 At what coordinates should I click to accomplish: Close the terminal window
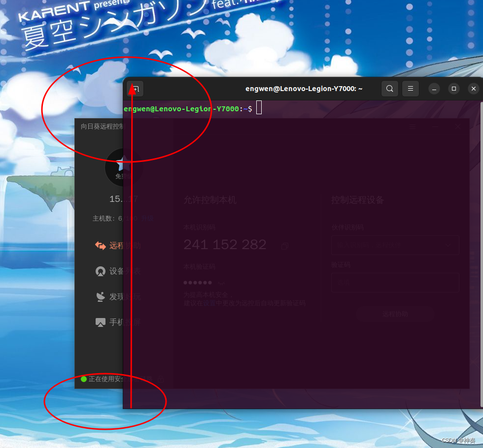pyautogui.click(x=474, y=89)
